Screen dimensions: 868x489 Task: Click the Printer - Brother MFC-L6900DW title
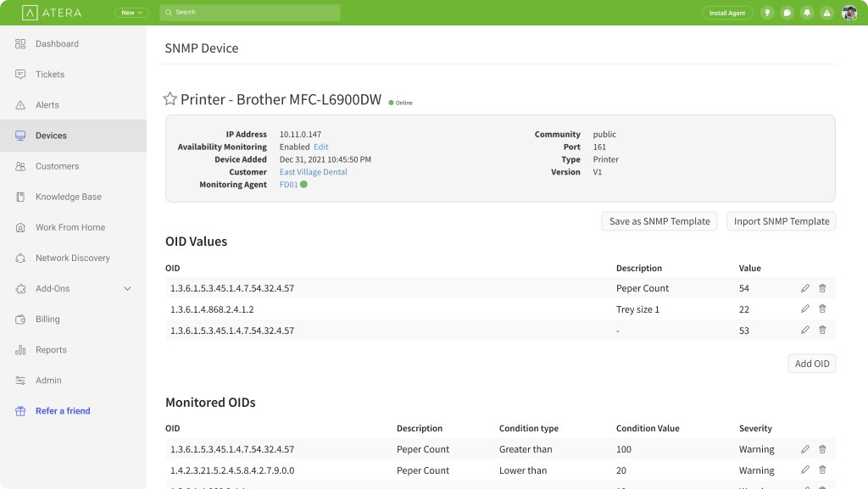[281, 99]
